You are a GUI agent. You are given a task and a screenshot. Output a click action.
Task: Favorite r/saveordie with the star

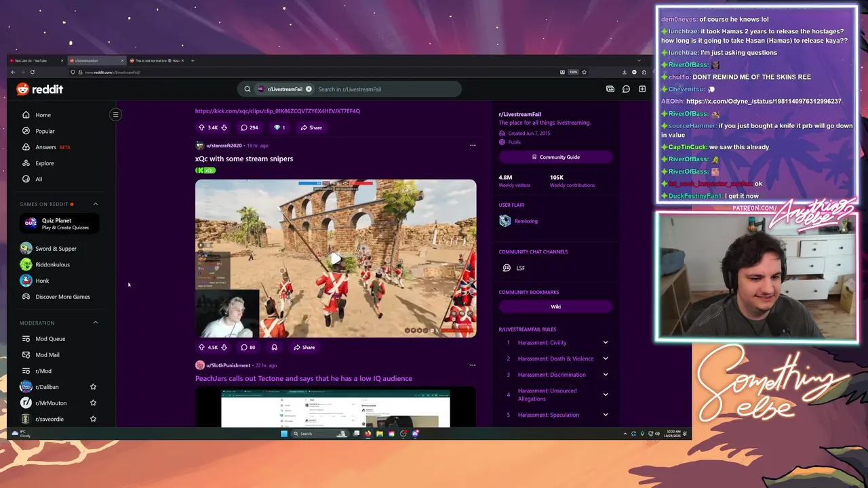tap(93, 419)
